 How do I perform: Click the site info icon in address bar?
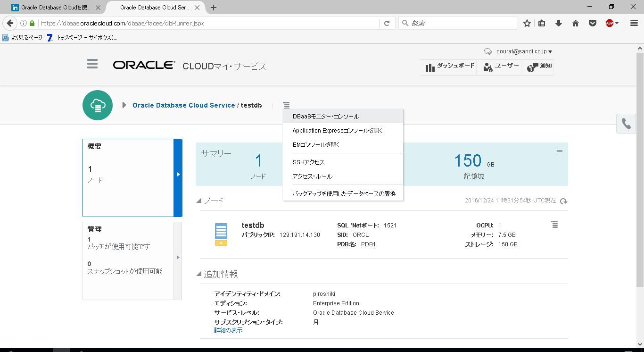click(24, 23)
